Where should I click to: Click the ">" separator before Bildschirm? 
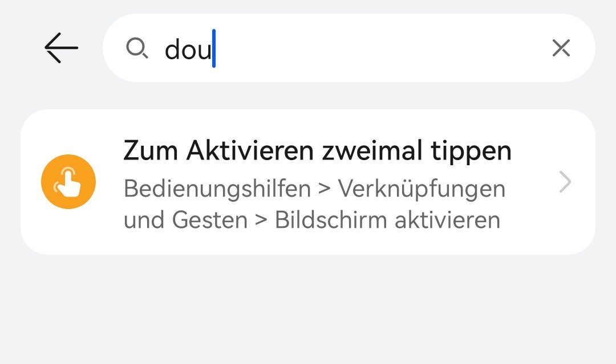(261, 220)
